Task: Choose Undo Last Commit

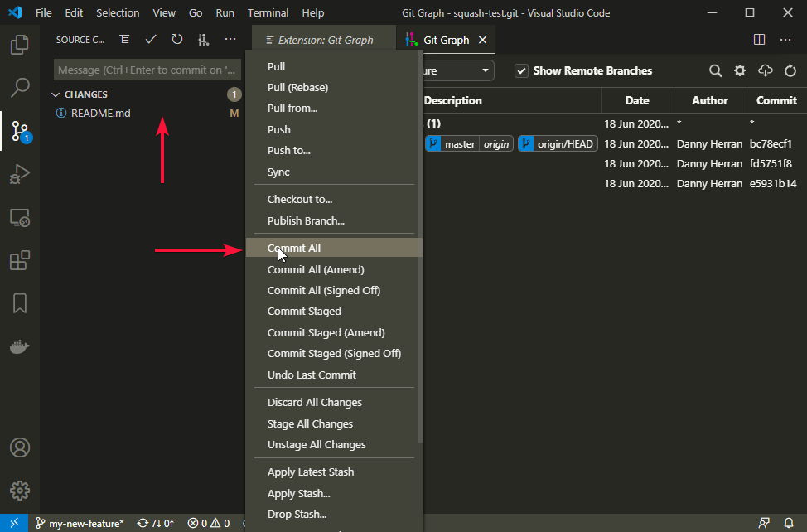Action: tap(334, 375)
